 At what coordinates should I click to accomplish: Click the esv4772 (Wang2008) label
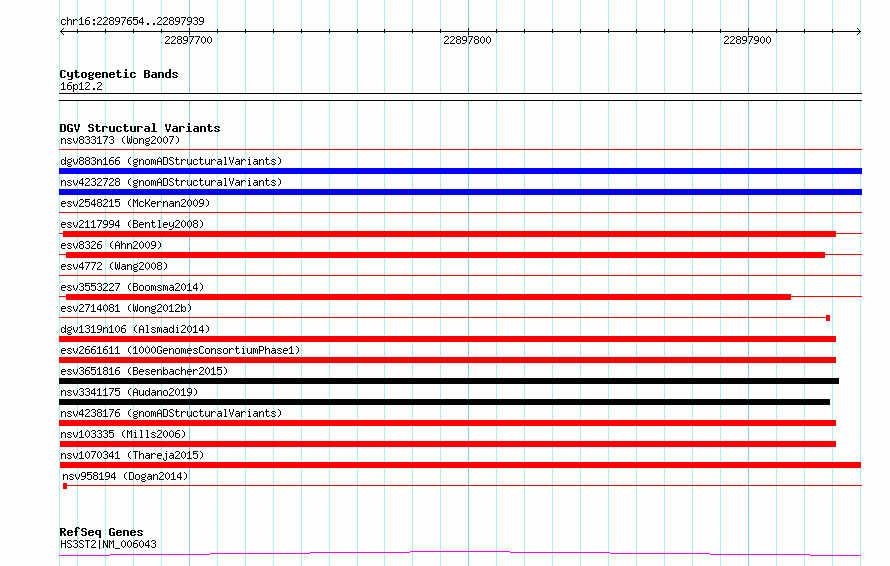[114, 266]
